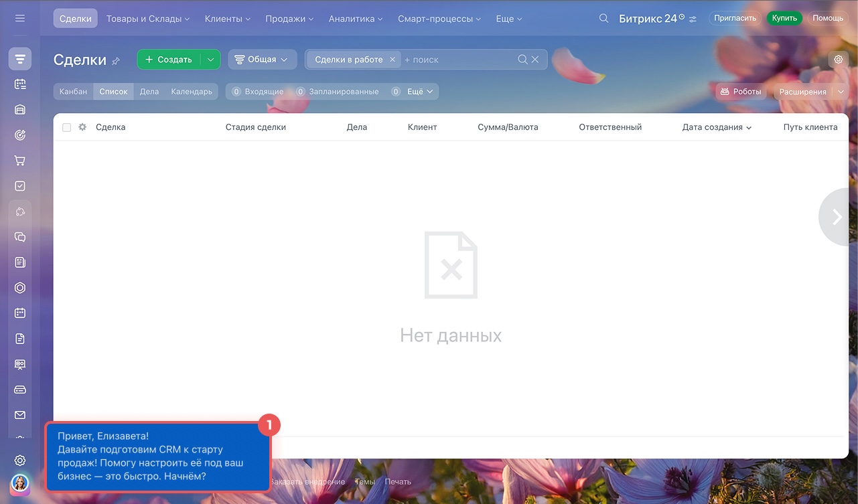The image size is (858, 504).
Task: Open the Календарь view tab
Action: pyautogui.click(x=192, y=92)
